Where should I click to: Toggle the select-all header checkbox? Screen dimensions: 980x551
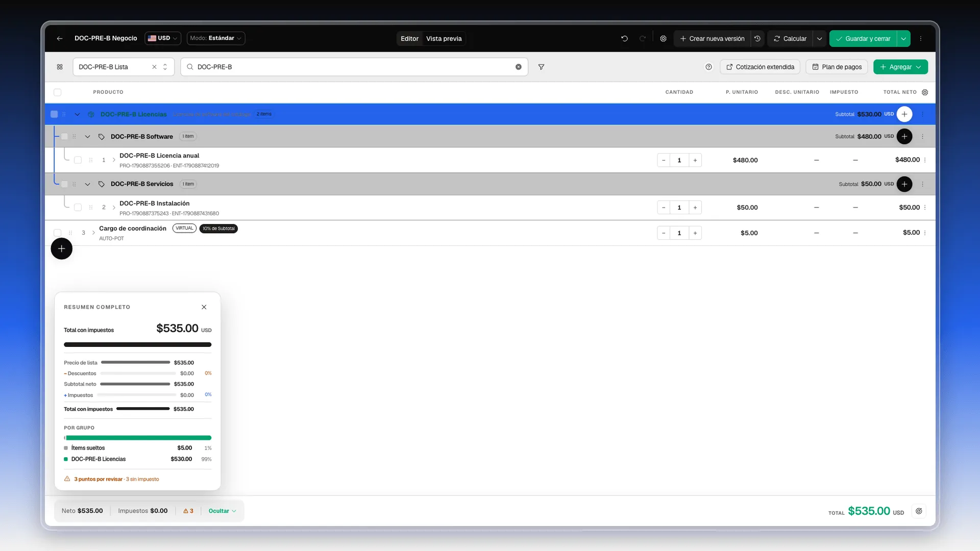pos(58,92)
